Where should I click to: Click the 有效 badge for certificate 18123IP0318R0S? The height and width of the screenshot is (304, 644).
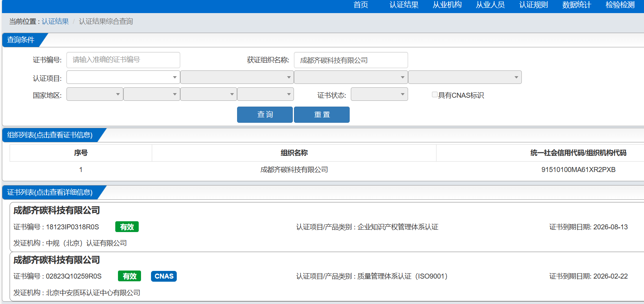127,227
